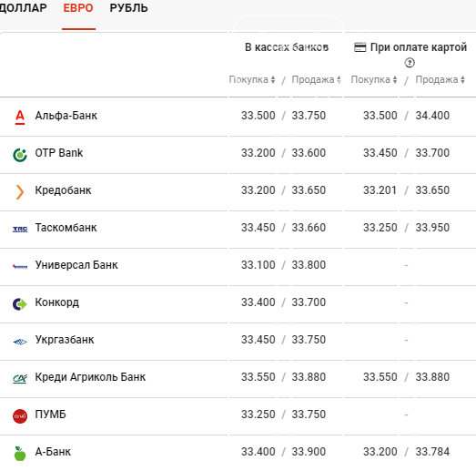Sort by bank cash desk Продажа column
This screenshot has width=476, height=471.
tap(317, 79)
